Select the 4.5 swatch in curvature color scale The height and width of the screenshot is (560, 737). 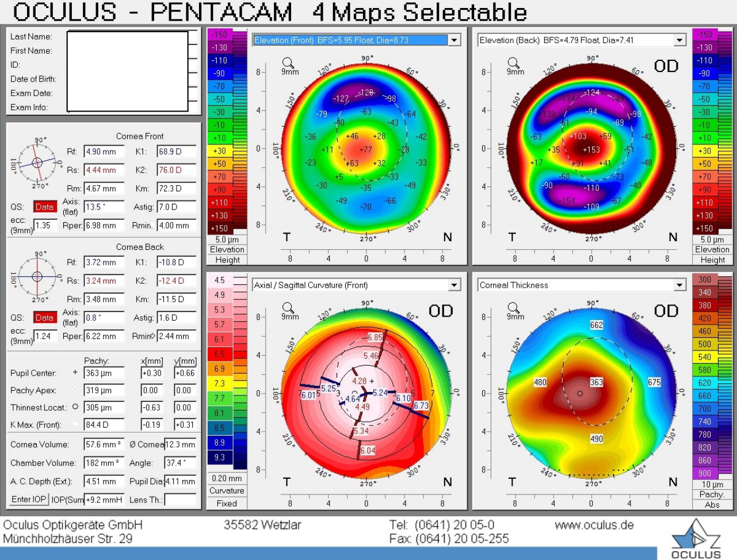click(x=220, y=280)
